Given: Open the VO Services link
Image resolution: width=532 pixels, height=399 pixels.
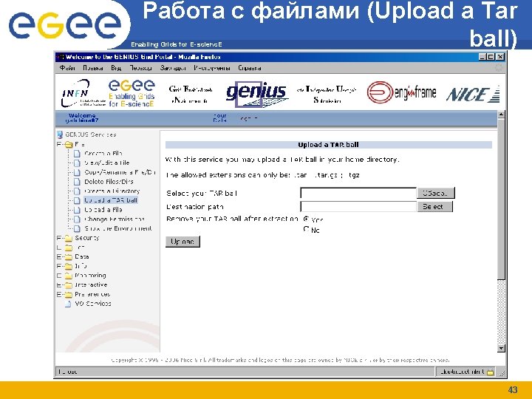Looking at the screenshot, I should [x=93, y=304].
